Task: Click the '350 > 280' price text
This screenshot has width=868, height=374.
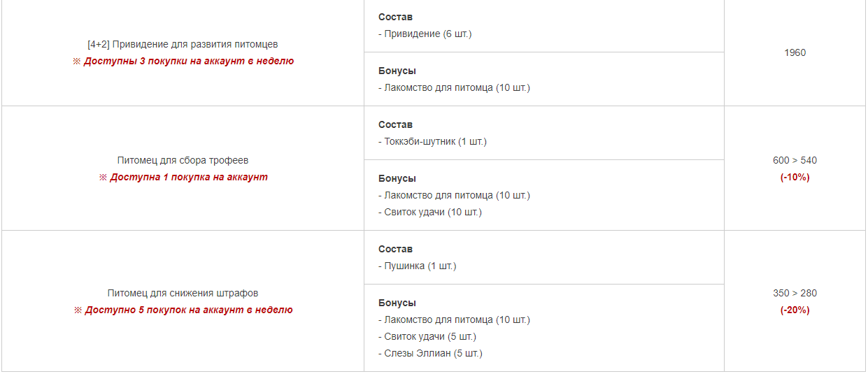Action: 795,293
